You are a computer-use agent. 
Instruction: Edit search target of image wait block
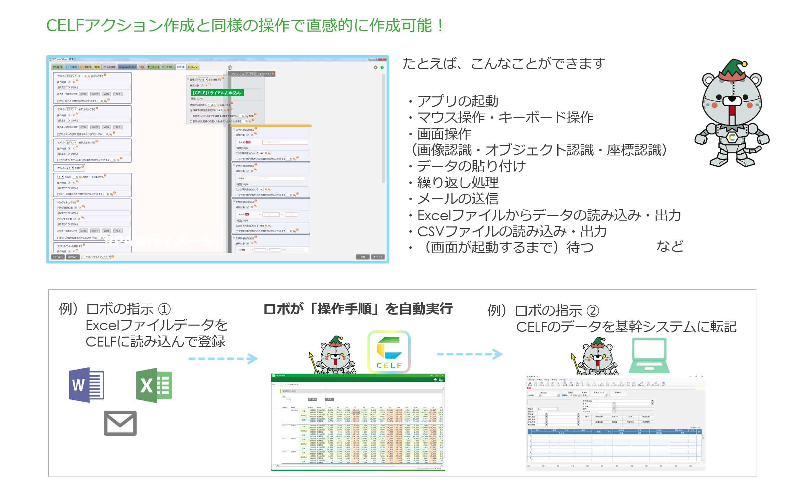pos(202,85)
